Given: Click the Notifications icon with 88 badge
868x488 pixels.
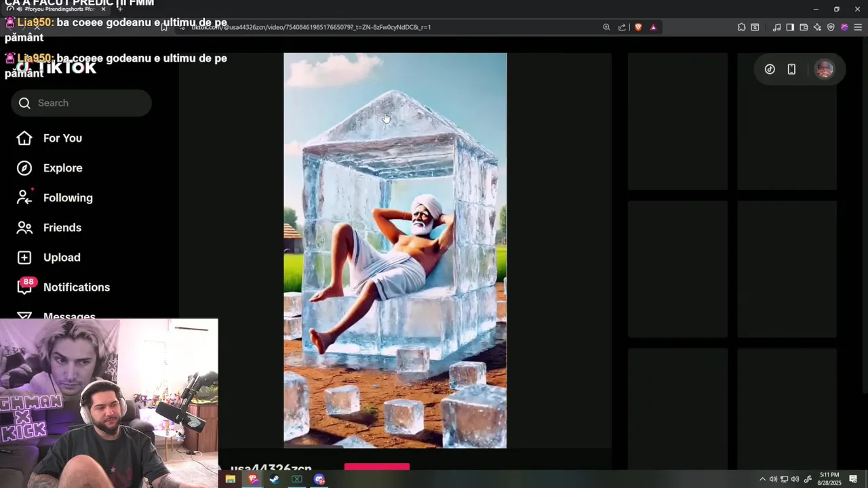Looking at the screenshot, I should [x=25, y=287].
